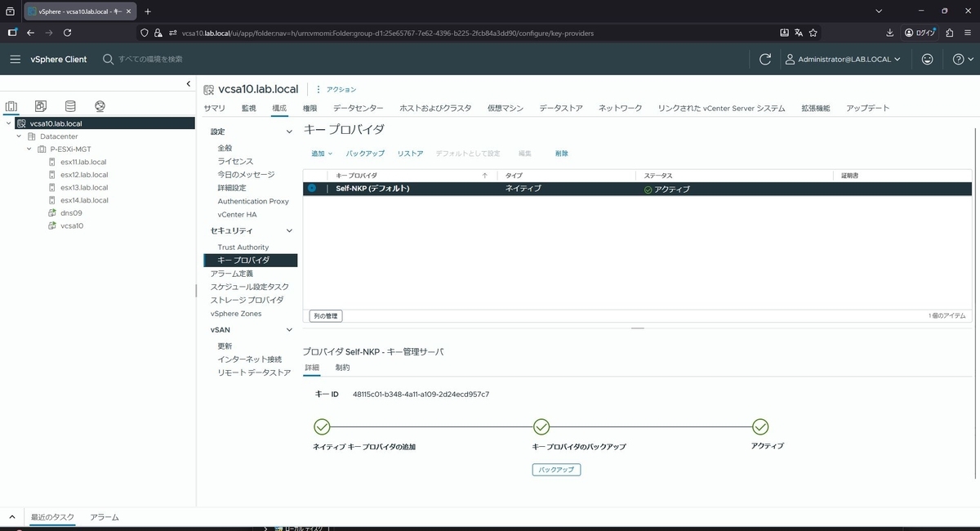Open リモート データストア settings

tap(254, 373)
